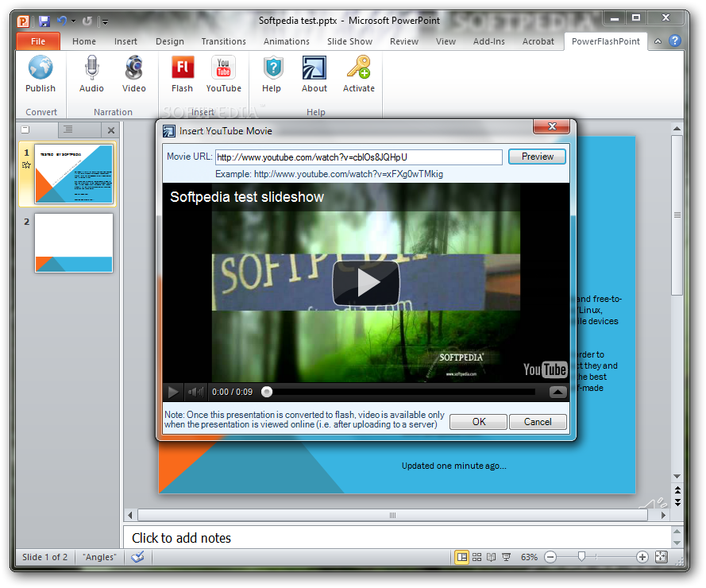Open the Undo history dropdown arrow
The image size is (706, 588).
(73, 21)
